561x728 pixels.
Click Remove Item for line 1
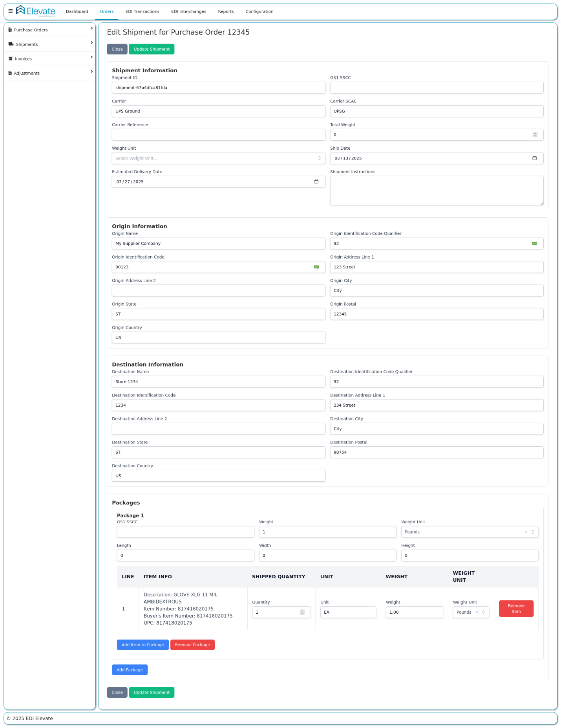(x=516, y=609)
